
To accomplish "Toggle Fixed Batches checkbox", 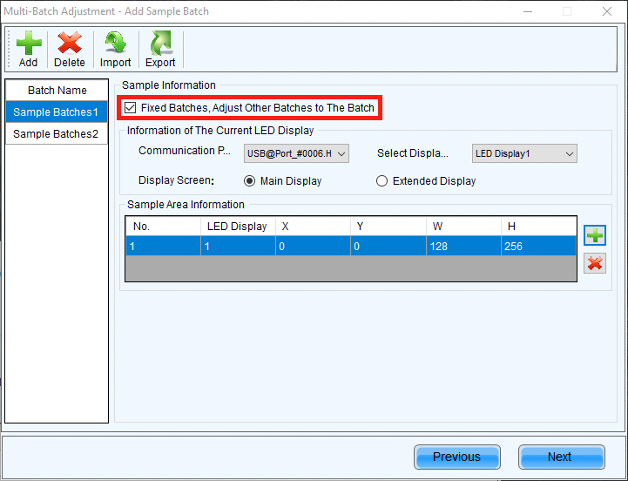I will point(130,107).
